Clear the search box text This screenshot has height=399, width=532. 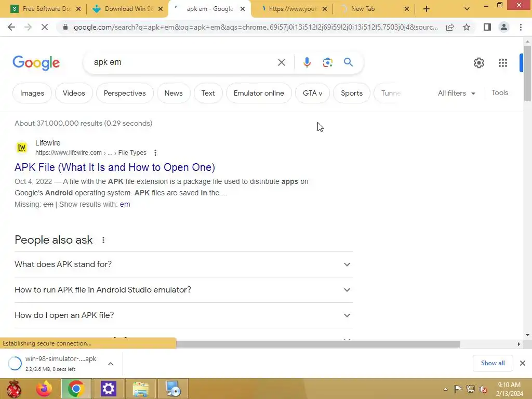pyautogui.click(x=281, y=62)
